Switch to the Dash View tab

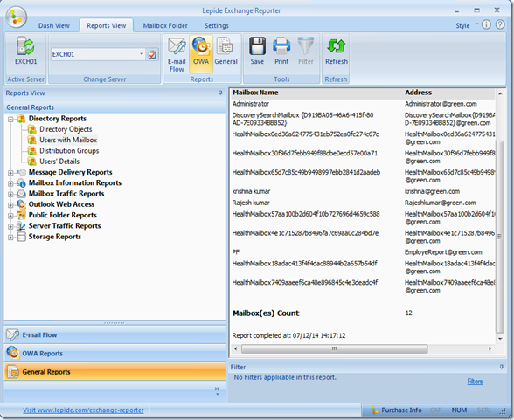coord(54,25)
